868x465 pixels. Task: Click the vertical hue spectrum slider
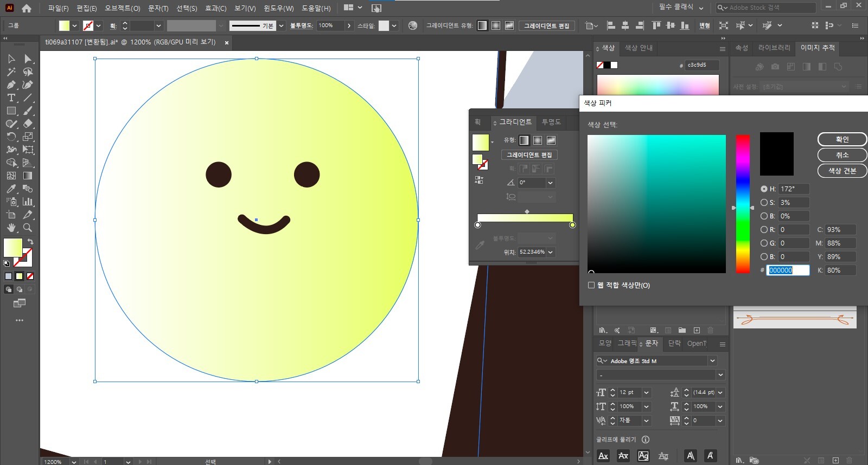click(743, 204)
